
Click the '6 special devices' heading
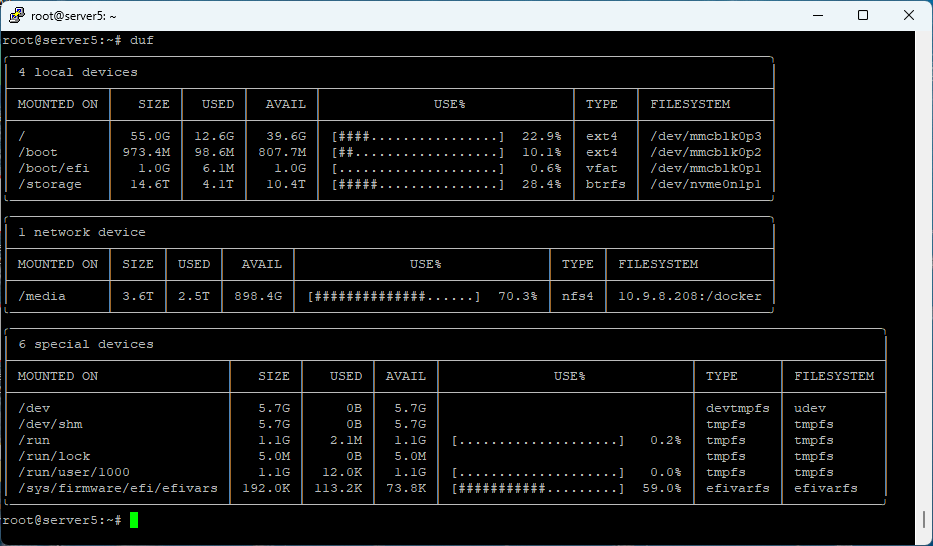pyautogui.click(x=86, y=344)
